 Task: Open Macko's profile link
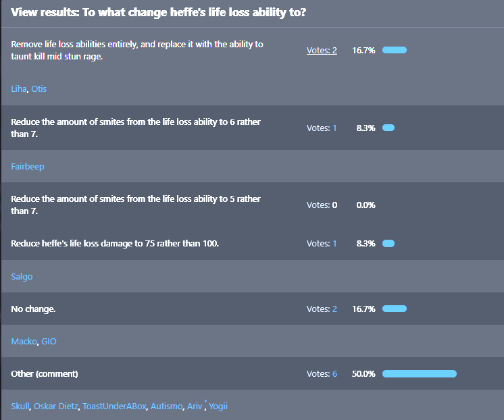tap(24, 342)
